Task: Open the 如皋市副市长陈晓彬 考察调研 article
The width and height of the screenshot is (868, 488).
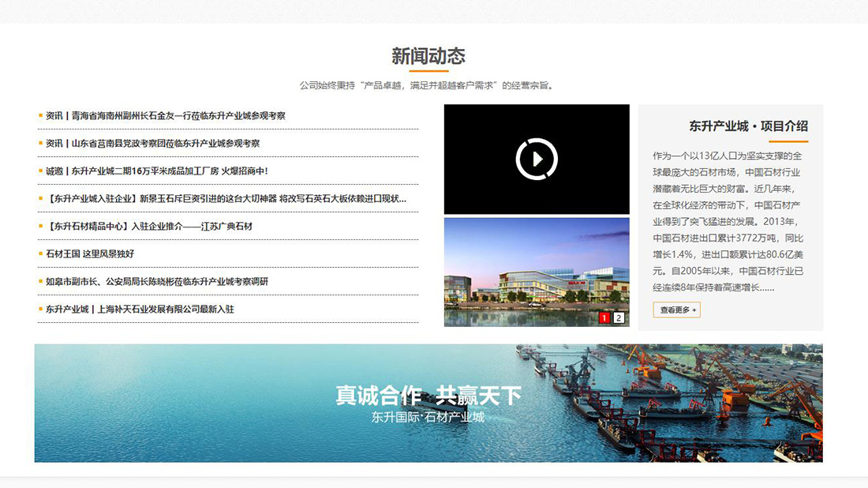Action: (x=157, y=282)
